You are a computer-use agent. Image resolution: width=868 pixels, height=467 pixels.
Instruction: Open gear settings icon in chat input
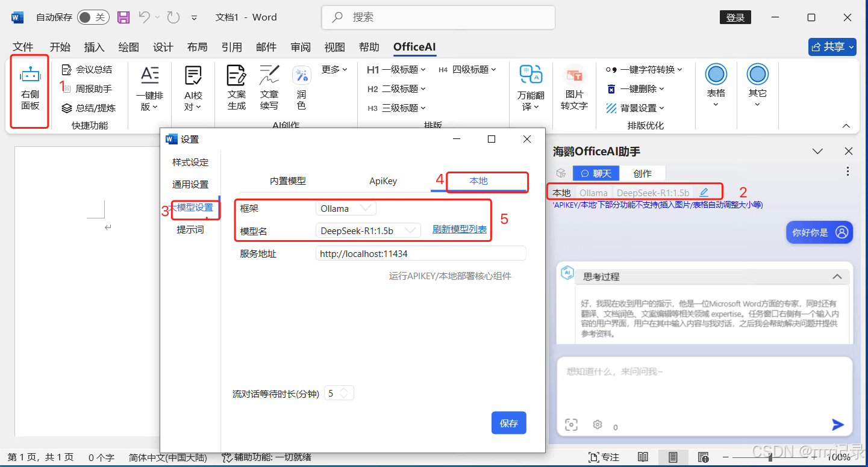click(x=598, y=424)
